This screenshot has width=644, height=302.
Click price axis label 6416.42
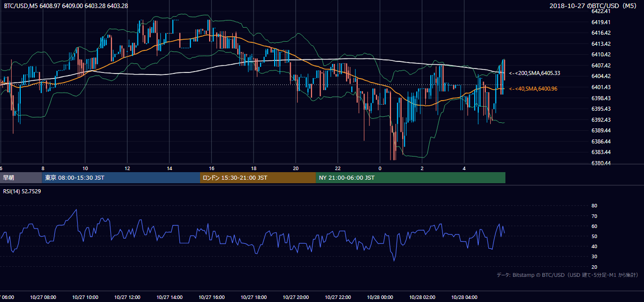coord(601,33)
